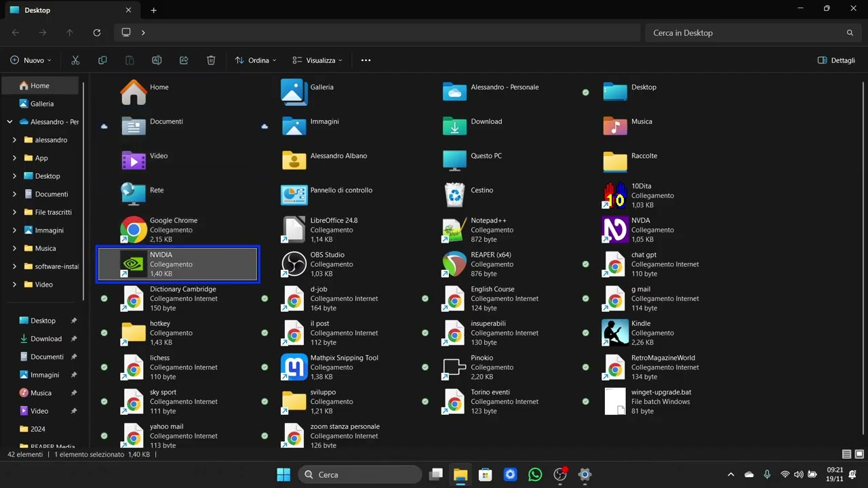
Task: Open the Windows Start menu
Action: pos(283,474)
